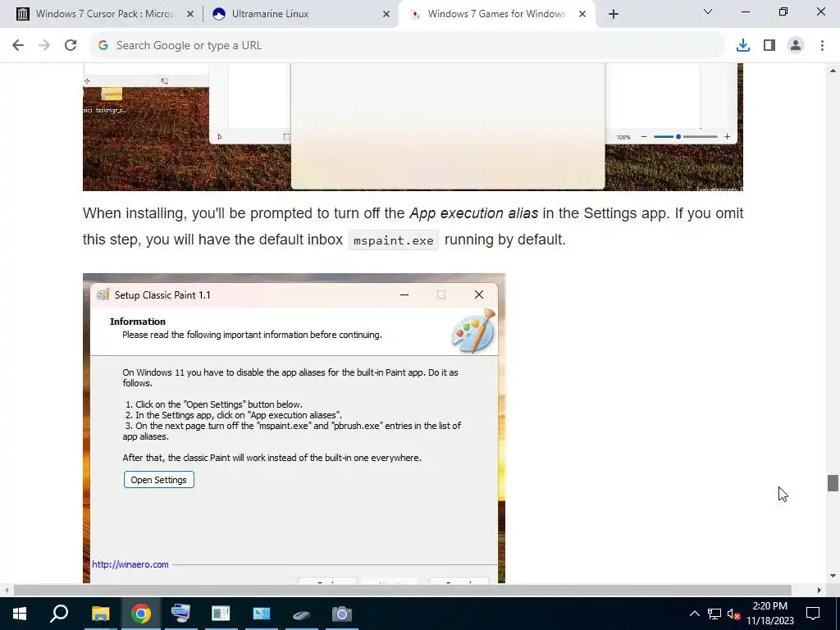Follow the http://winaero.com link
840x630 pixels.
(130, 564)
